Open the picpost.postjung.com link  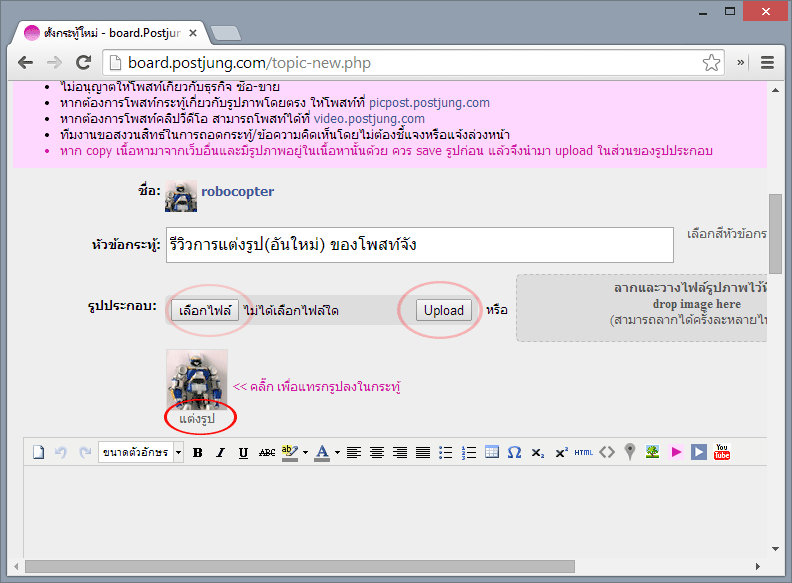click(429, 102)
